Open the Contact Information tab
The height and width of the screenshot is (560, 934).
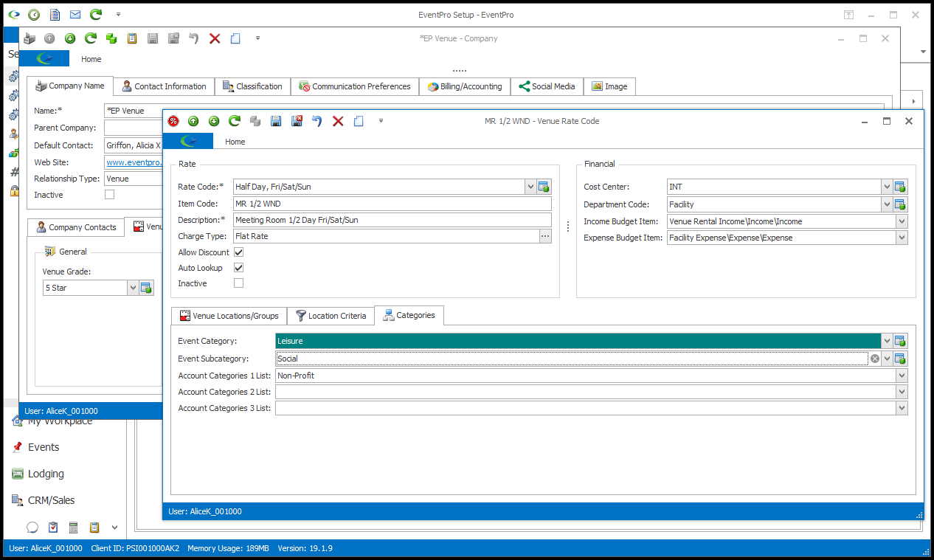click(x=164, y=86)
